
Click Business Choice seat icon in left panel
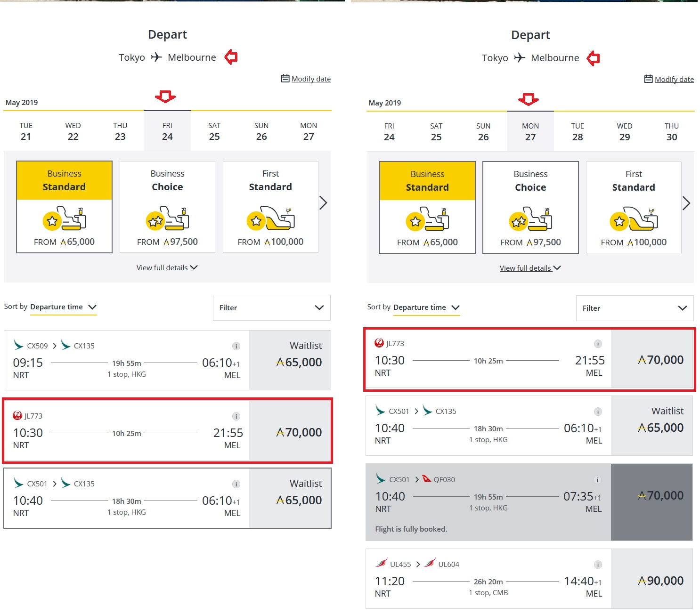[167, 218]
